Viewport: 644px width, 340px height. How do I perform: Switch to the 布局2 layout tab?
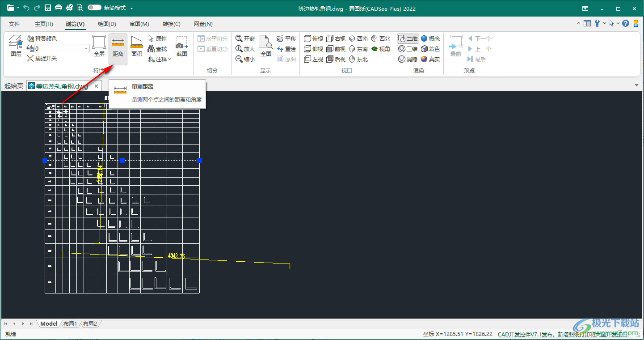(x=90, y=323)
